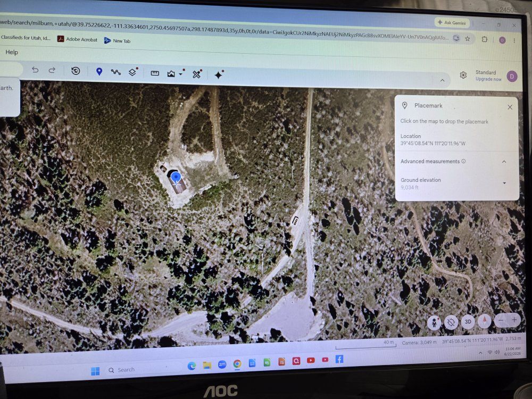This screenshot has height=399, width=532.
Task: Collapse Advanced measurements section
Action: pos(504,162)
